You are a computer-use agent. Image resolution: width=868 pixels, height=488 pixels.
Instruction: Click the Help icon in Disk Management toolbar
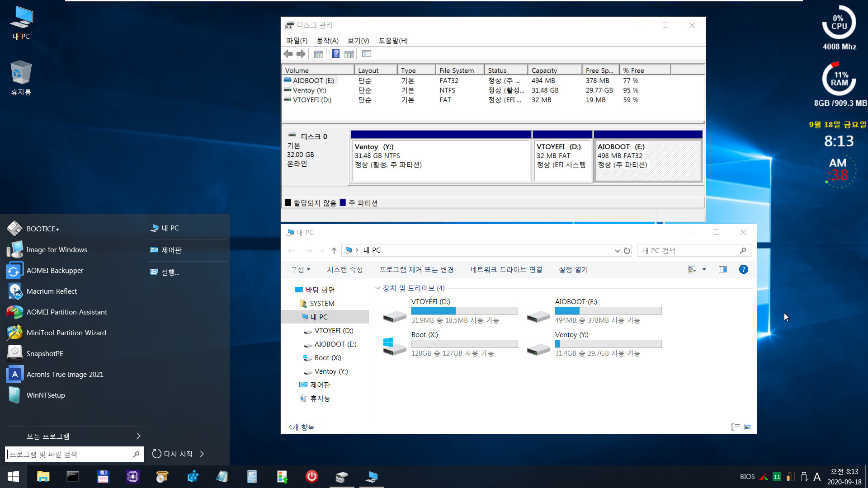(x=335, y=54)
